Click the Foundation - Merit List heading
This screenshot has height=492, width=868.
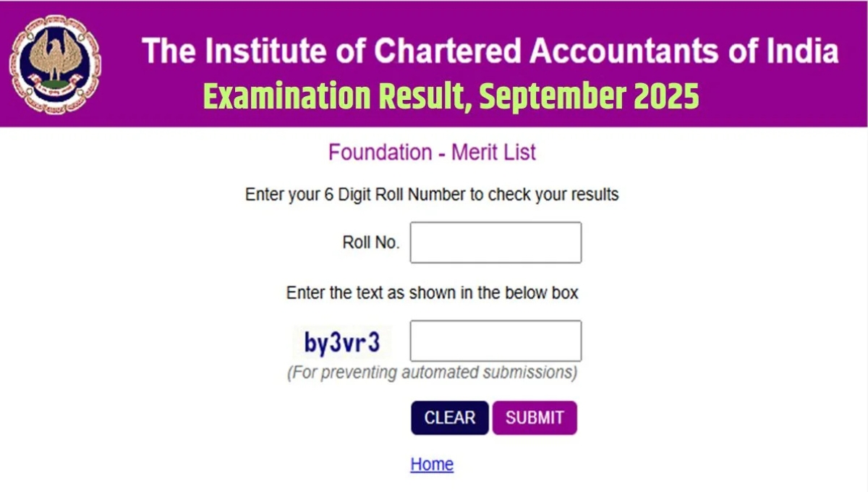(433, 153)
